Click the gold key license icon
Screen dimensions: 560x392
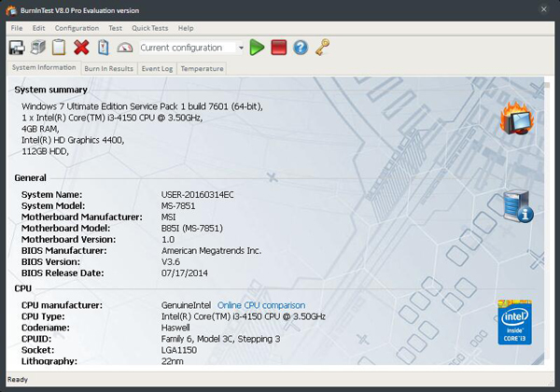coord(322,47)
